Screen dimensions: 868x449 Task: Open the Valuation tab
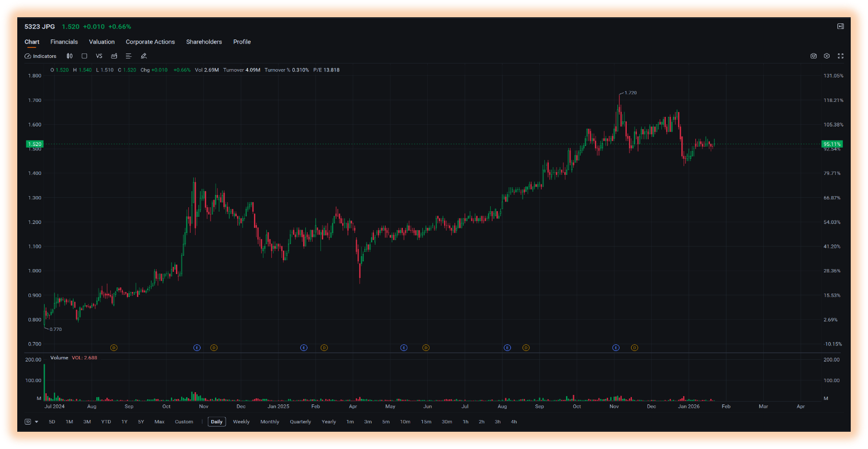pyautogui.click(x=102, y=42)
